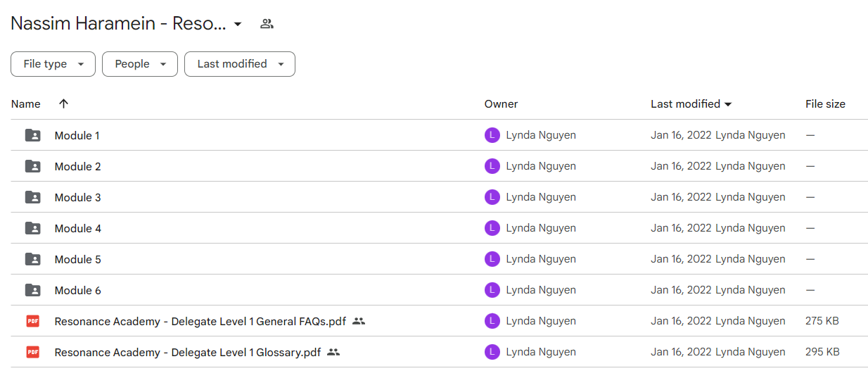Click owner name Lynda Nguyen for Module 1
The image size is (868, 378).
541,135
